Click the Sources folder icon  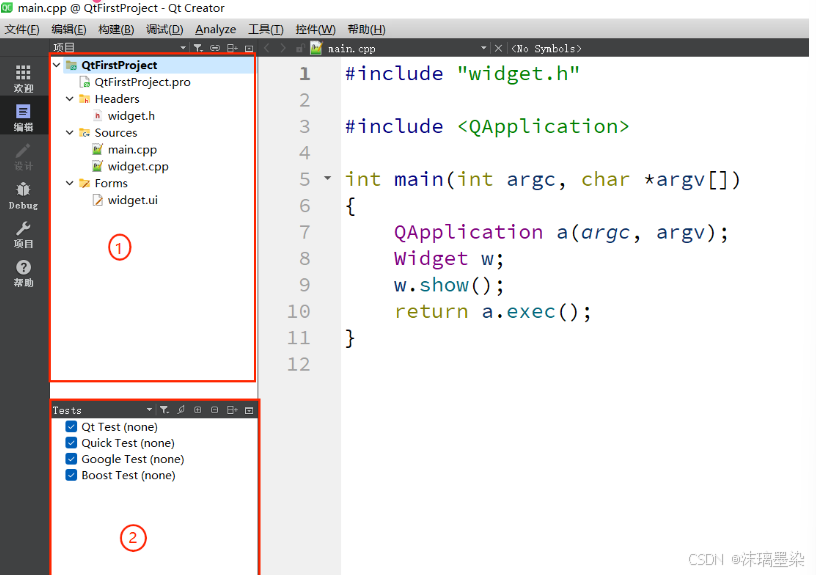pyautogui.click(x=84, y=133)
